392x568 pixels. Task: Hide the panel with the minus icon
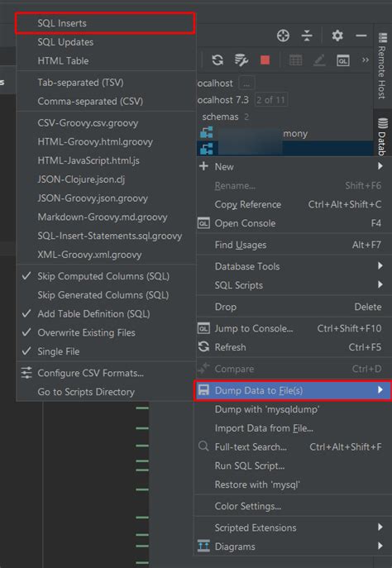[361, 36]
